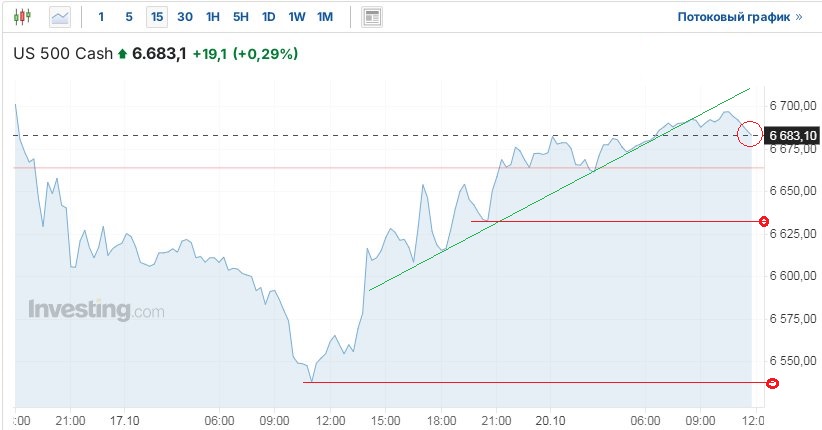Viewport: 822px width, 430px height.
Task: Click the green up arrow beside US 500 Cash
Action: [122, 54]
